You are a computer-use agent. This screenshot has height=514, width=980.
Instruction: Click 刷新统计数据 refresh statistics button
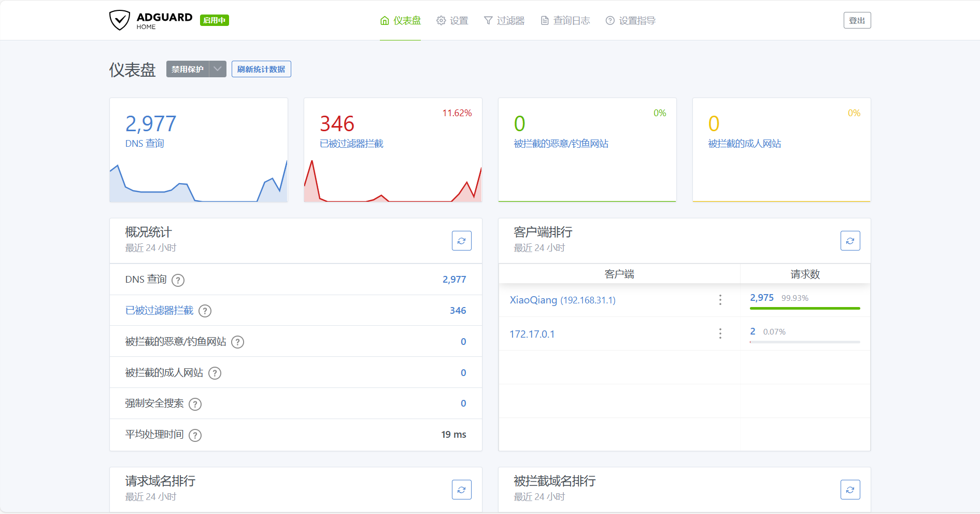(261, 69)
